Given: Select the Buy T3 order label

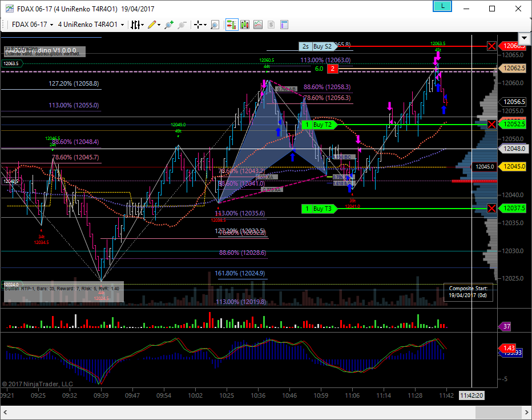Looking at the screenshot, I should point(319,209).
